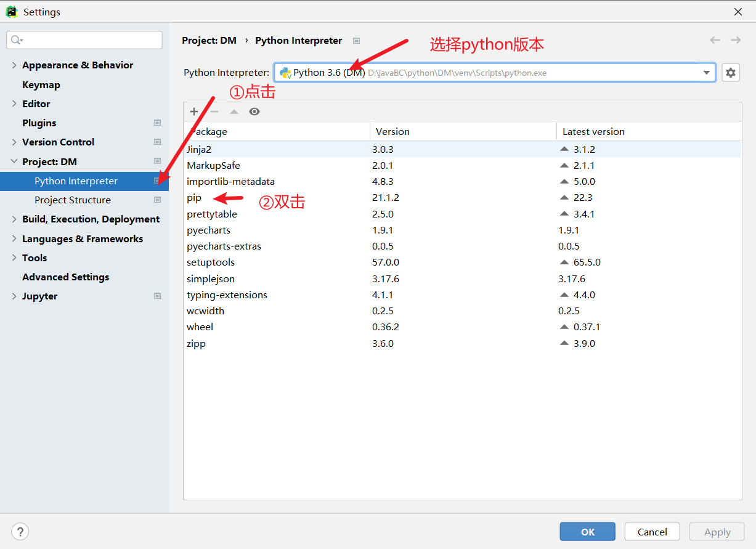Image resolution: width=756 pixels, height=549 pixels.
Task: Open Advanced Settings page
Action: [66, 277]
